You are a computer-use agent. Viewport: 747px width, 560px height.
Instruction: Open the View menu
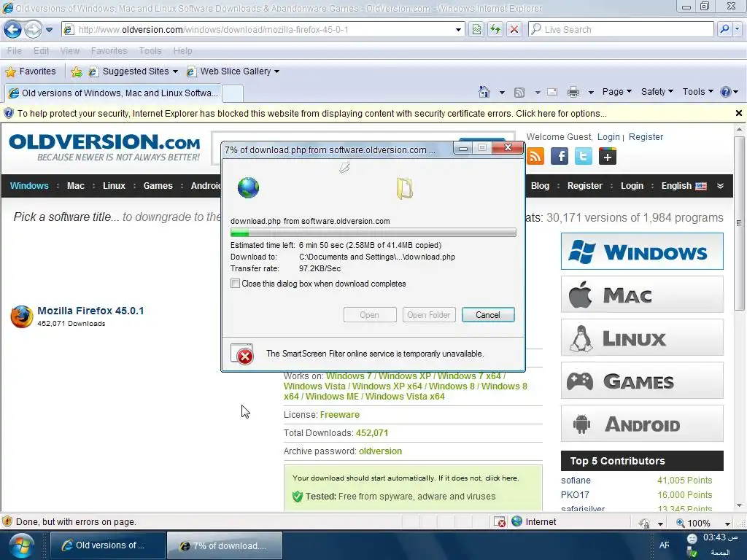click(x=70, y=50)
